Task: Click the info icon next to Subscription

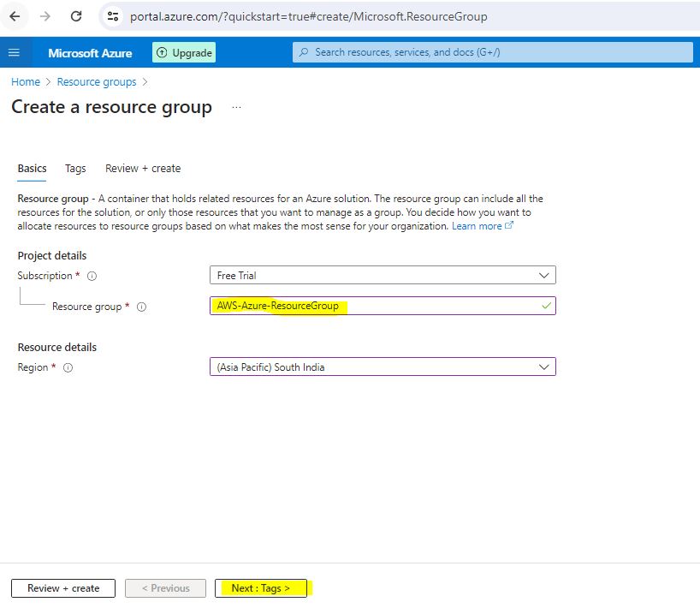Action: click(x=92, y=277)
